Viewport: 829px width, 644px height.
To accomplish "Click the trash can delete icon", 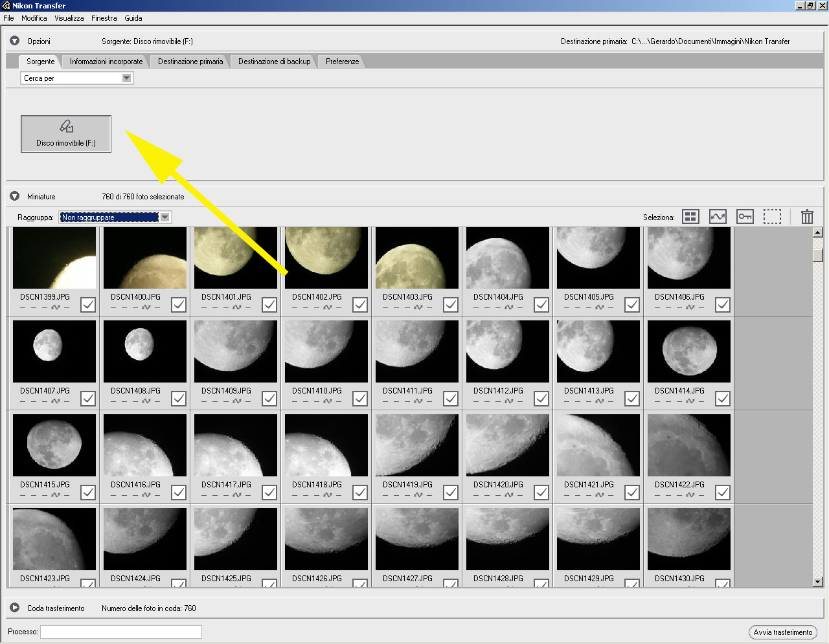I will point(807,217).
